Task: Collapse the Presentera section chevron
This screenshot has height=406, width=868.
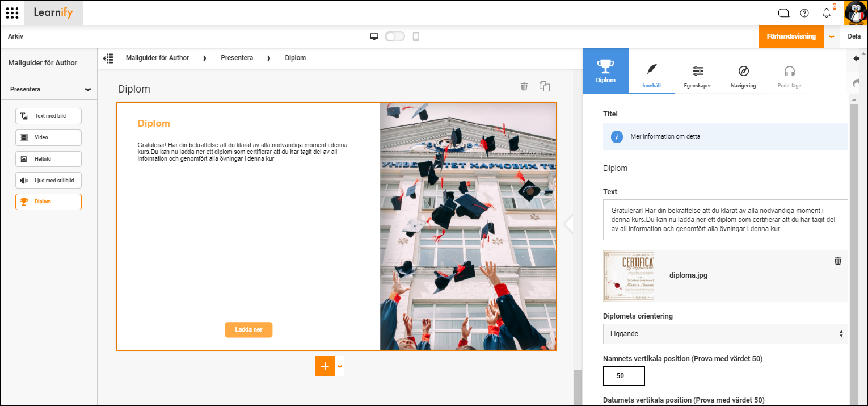Action: pyautogui.click(x=88, y=89)
